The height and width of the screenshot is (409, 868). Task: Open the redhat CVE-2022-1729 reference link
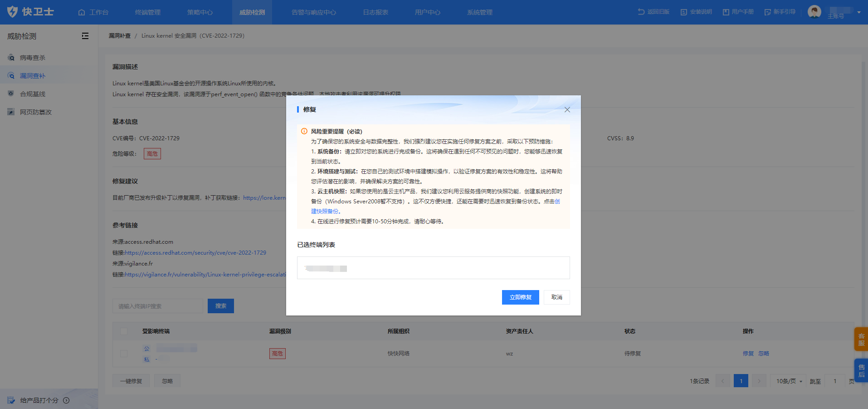(x=195, y=253)
